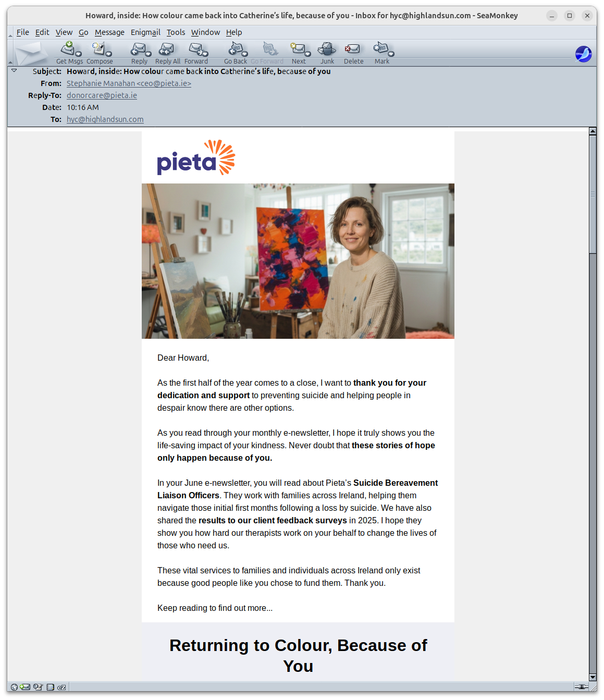
Task: Open the Enigmail menu
Action: pyautogui.click(x=145, y=32)
